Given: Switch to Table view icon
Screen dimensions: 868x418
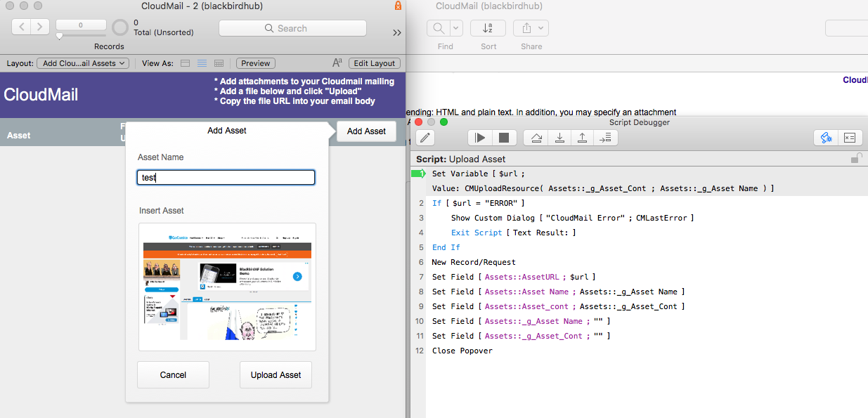Looking at the screenshot, I should point(219,63).
